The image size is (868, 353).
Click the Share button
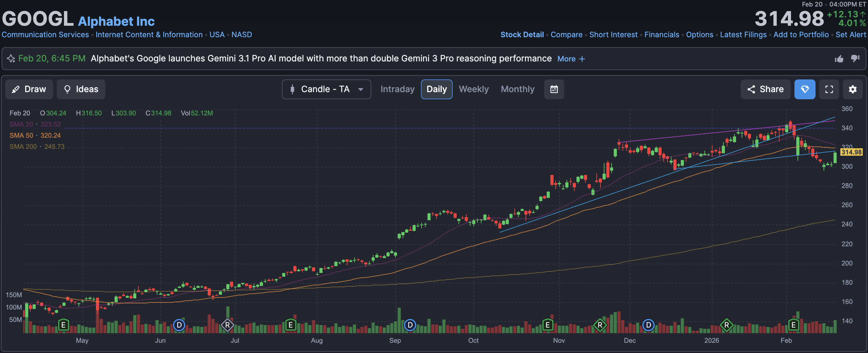[765, 89]
